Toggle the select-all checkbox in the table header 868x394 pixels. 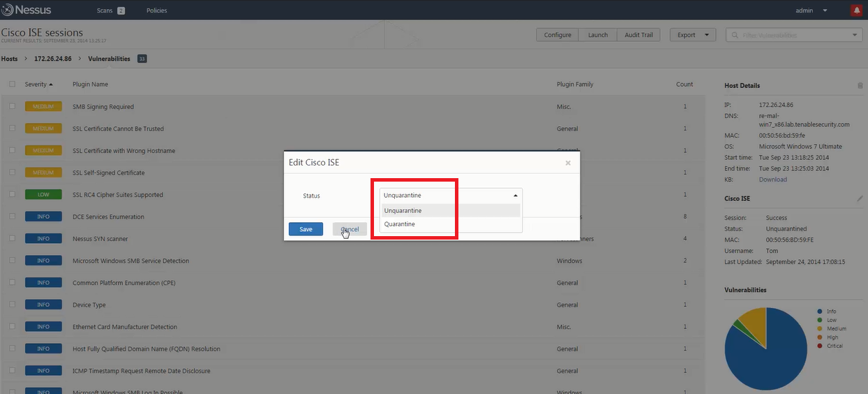[12, 85]
